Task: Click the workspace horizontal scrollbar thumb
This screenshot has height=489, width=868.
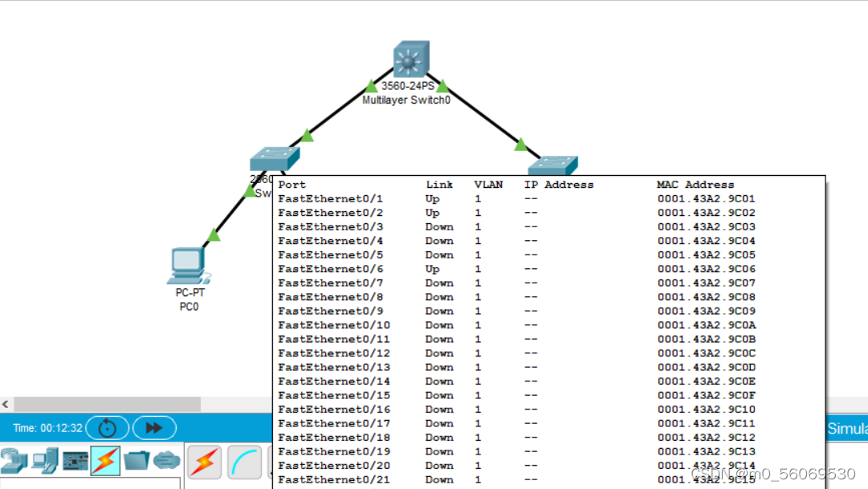Action: point(108,404)
